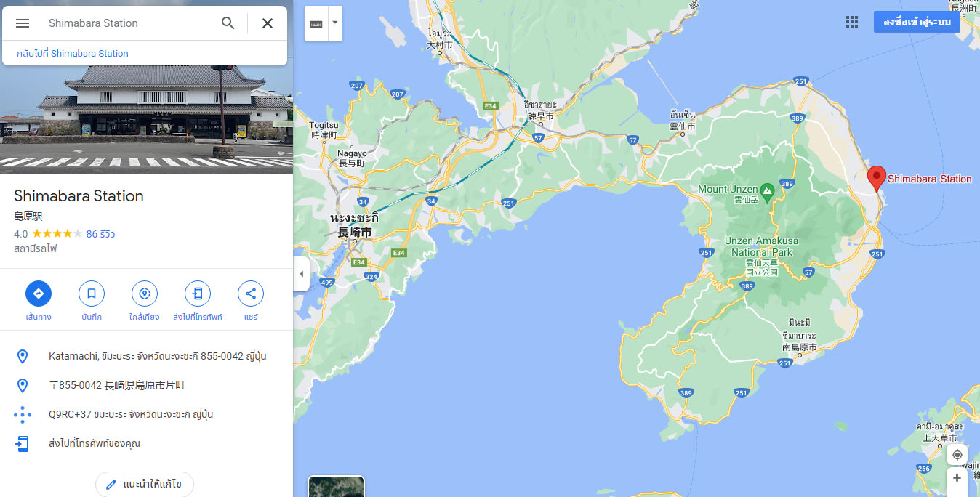980x497 pixels.
Task: Open the Google apps grid icon
Action: click(x=852, y=22)
